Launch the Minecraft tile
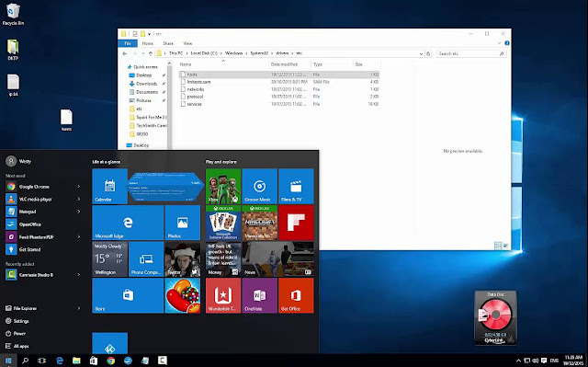 [x=259, y=223]
